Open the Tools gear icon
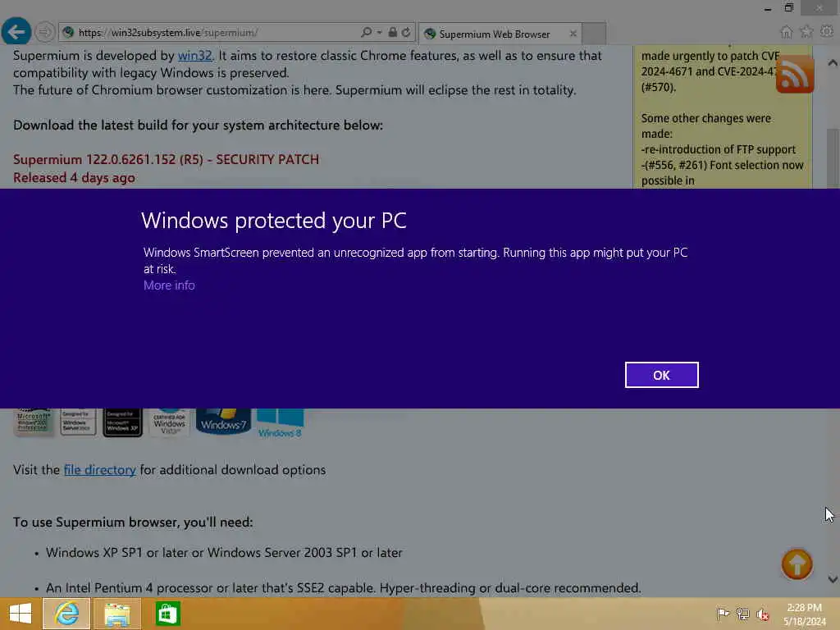Screen dimensions: 840x630 click(x=827, y=32)
